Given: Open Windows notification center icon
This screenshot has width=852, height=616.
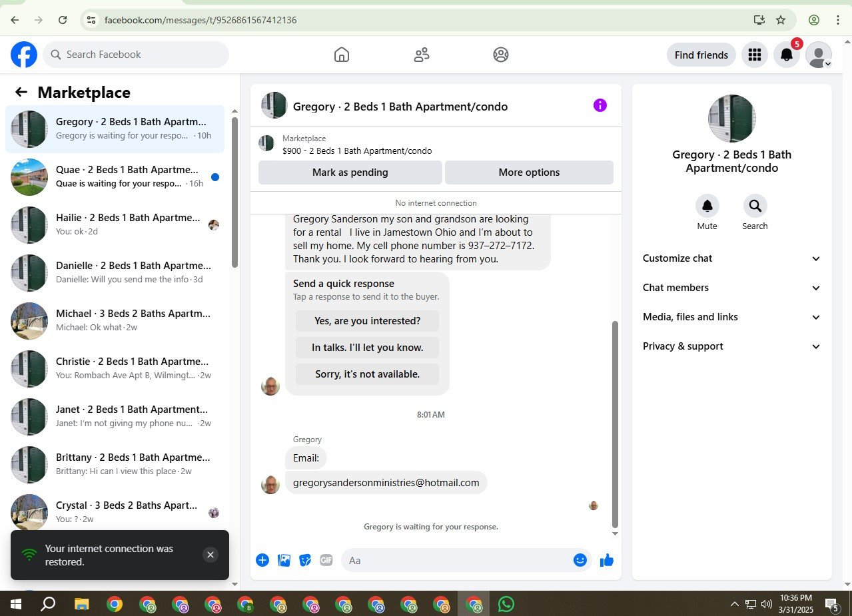Looking at the screenshot, I should [x=832, y=605].
